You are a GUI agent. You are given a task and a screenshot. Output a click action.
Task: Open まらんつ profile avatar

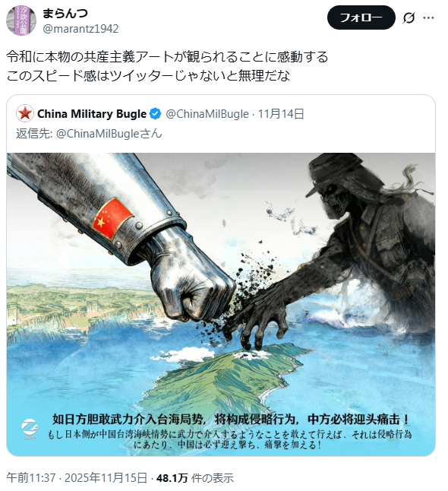pos(21,21)
